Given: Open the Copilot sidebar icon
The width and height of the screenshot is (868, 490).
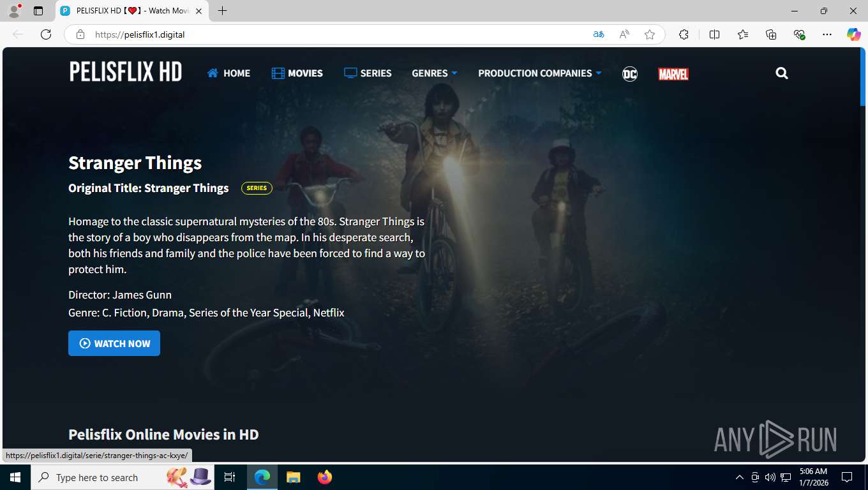Looking at the screenshot, I should pyautogui.click(x=853, y=34).
